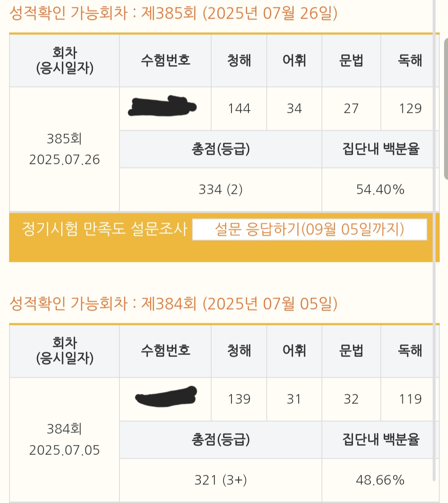Select the 제385회 성적확인 가능회차 heading

(x=173, y=13)
